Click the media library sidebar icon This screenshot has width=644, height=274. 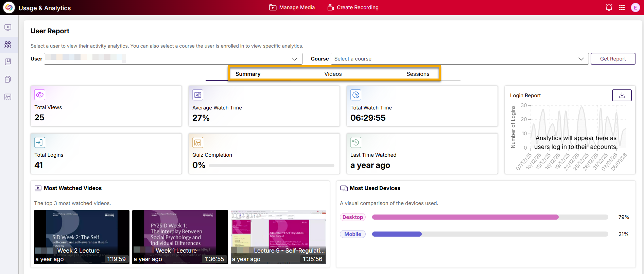point(8,27)
